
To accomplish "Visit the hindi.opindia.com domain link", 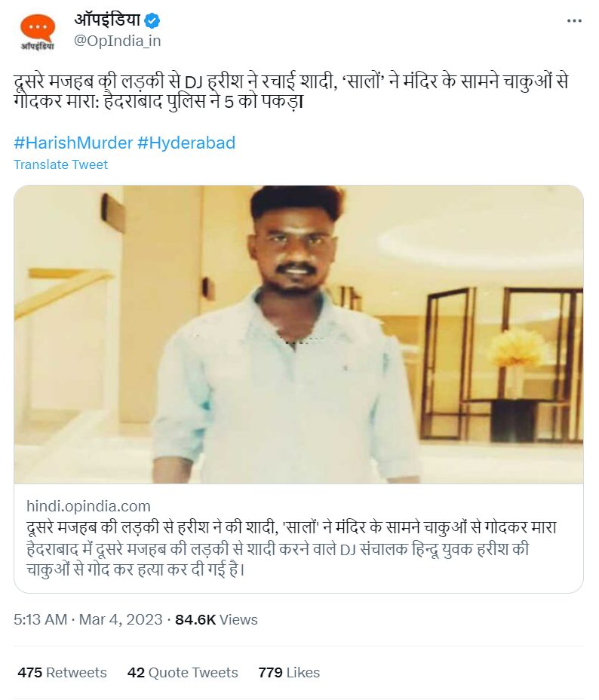I will click(x=88, y=506).
